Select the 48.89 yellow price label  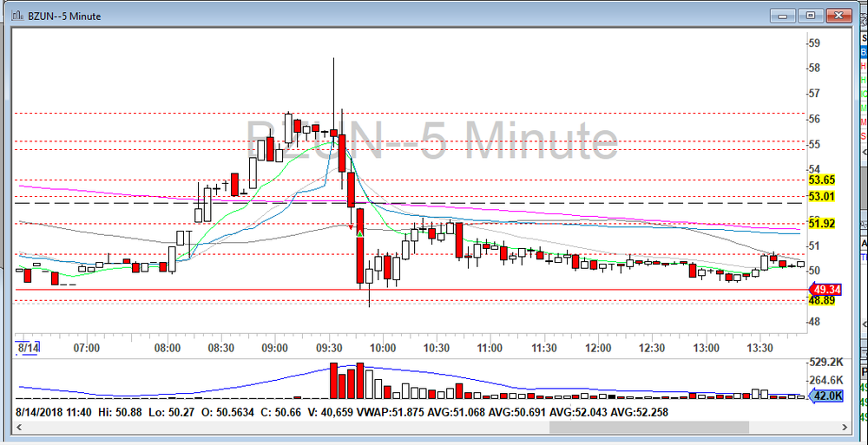[x=821, y=300]
